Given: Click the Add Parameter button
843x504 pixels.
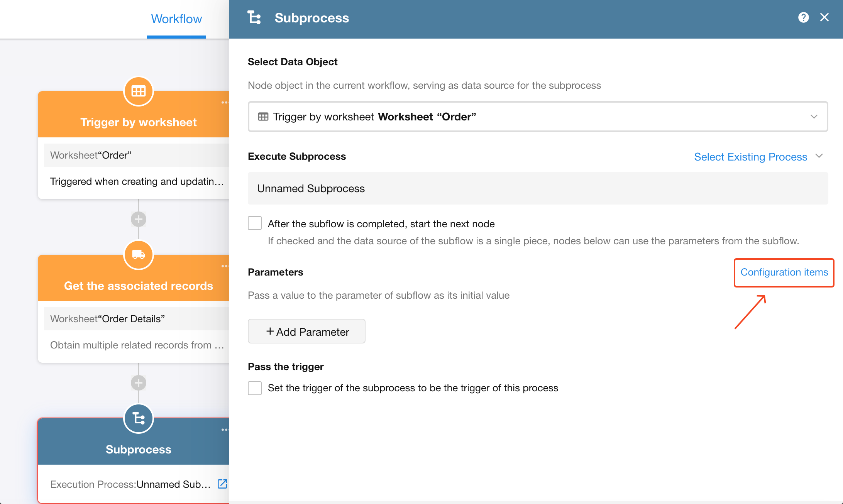Looking at the screenshot, I should (306, 331).
